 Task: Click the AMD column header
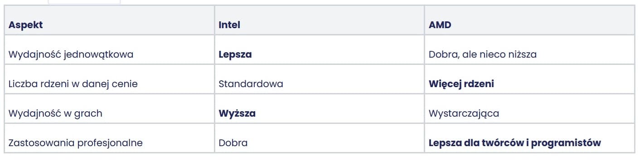coord(529,25)
